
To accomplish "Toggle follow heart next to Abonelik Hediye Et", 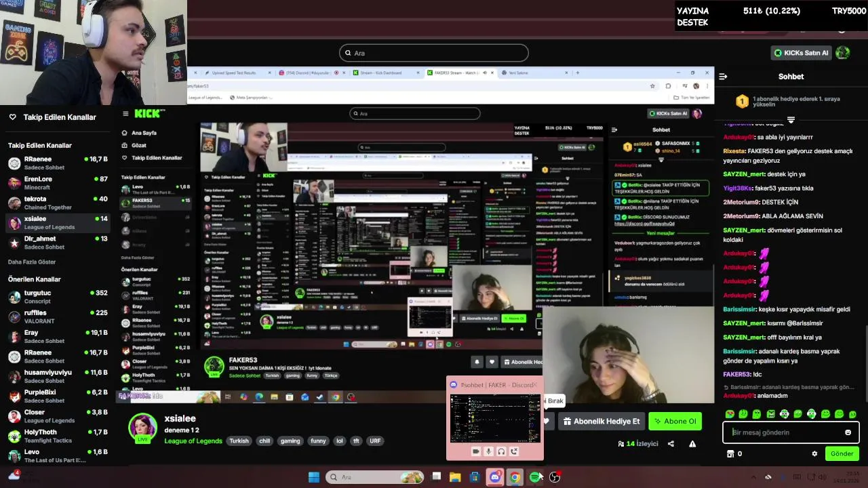I will coord(547,421).
